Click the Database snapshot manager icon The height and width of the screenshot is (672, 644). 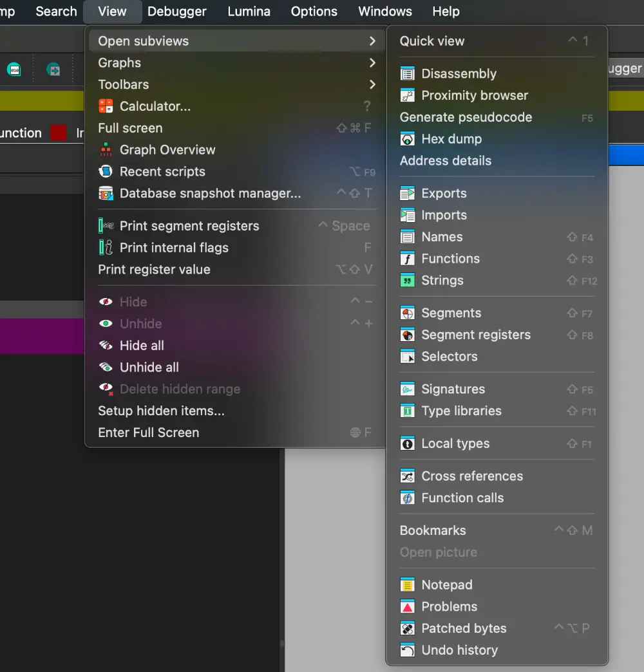point(106,193)
